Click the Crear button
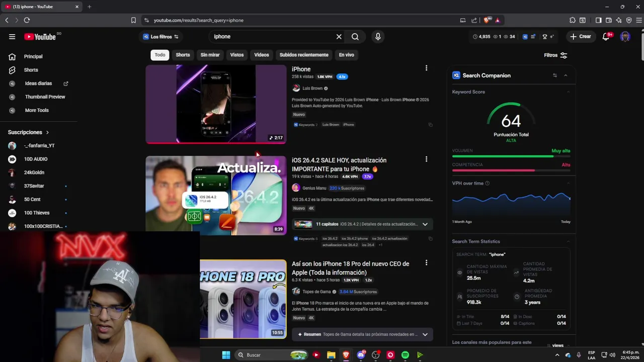This screenshot has width=644, height=362. [x=581, y=37]
